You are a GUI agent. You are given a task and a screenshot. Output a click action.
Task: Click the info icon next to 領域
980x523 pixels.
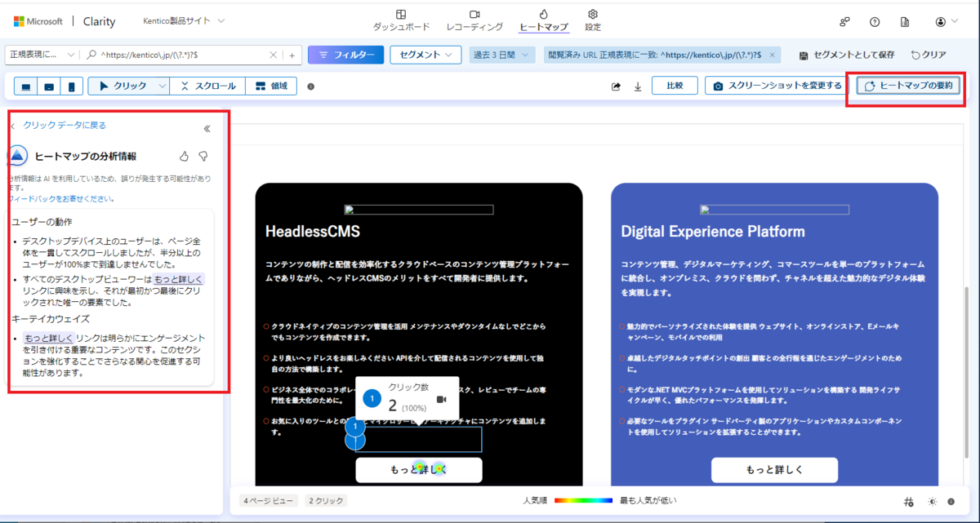(310, 86)
